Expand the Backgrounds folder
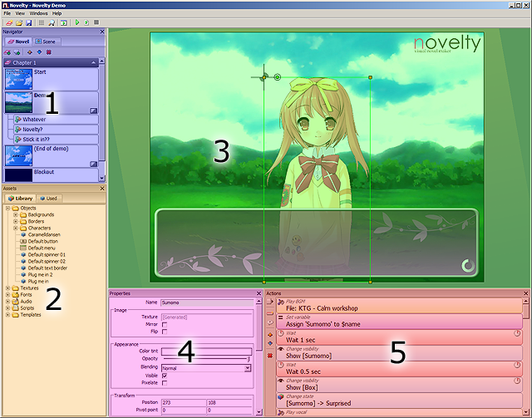Image resolution: width=532 pixels, height=418 pixels. (x=15, y=214)
